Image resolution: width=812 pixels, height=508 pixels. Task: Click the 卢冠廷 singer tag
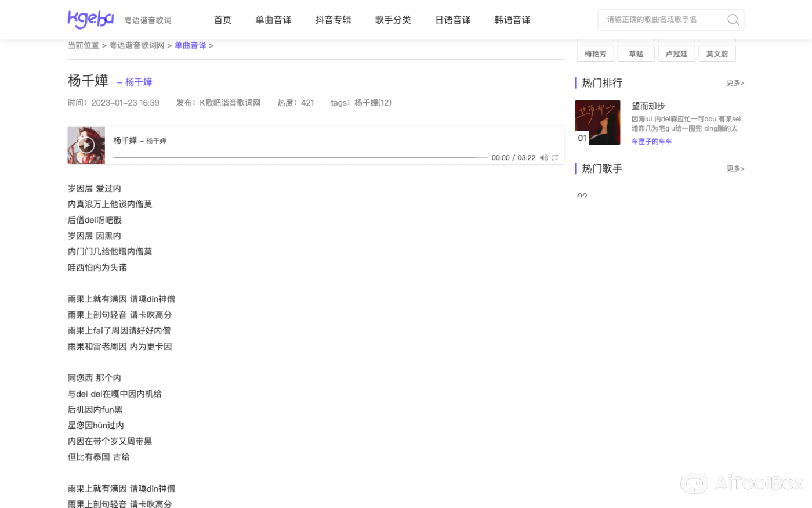676,54
